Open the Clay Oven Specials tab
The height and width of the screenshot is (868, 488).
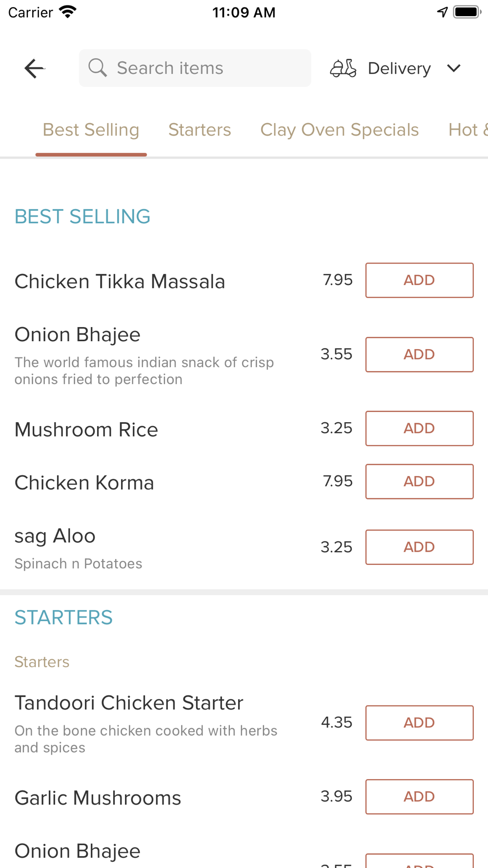(x=340, y=130)
